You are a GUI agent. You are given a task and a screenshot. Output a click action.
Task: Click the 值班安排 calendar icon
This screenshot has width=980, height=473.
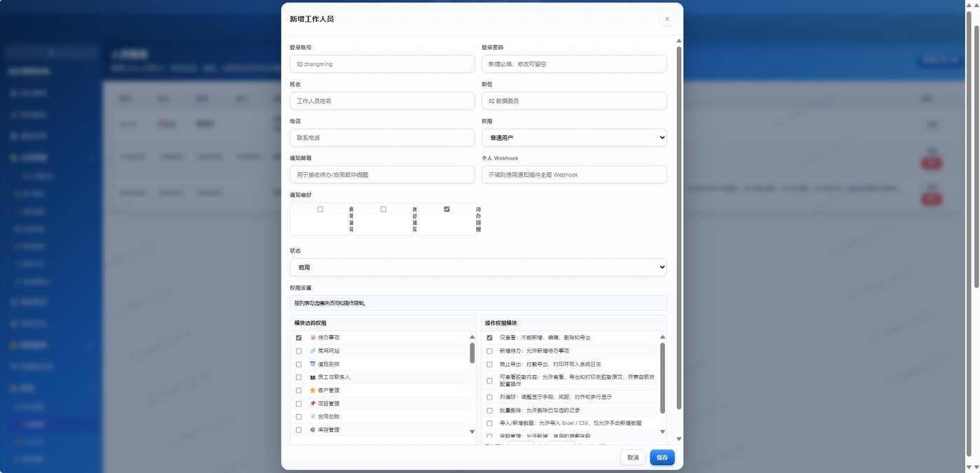[313, 364]
